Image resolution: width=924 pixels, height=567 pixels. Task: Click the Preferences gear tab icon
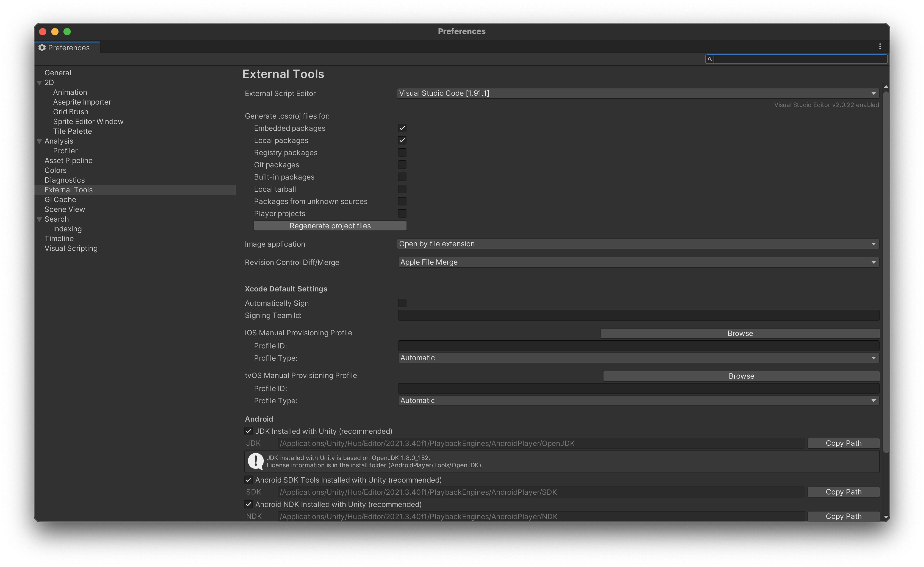pos(42,48)
